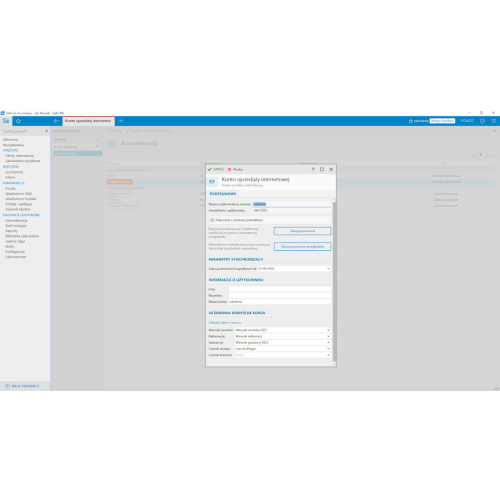The width and height of the screenshot is (500, 500).
Task: Open the order sync start date dropdown
Action: point(328,269)
